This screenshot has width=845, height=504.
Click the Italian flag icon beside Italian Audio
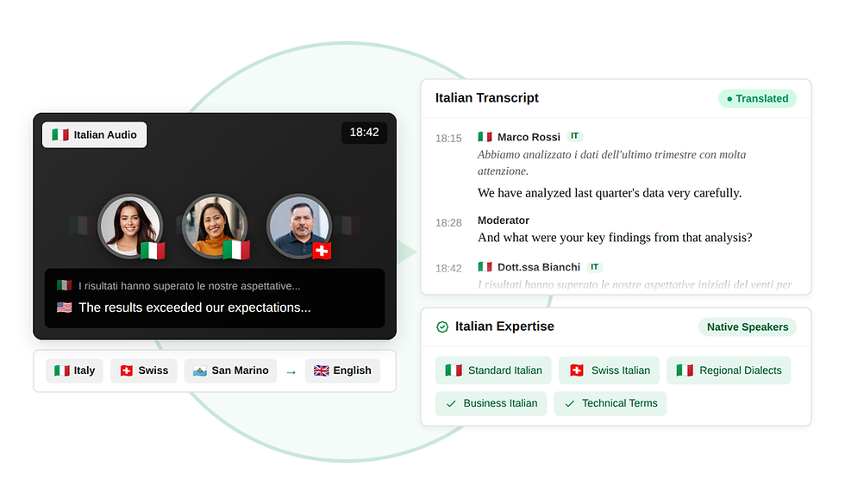59,134
